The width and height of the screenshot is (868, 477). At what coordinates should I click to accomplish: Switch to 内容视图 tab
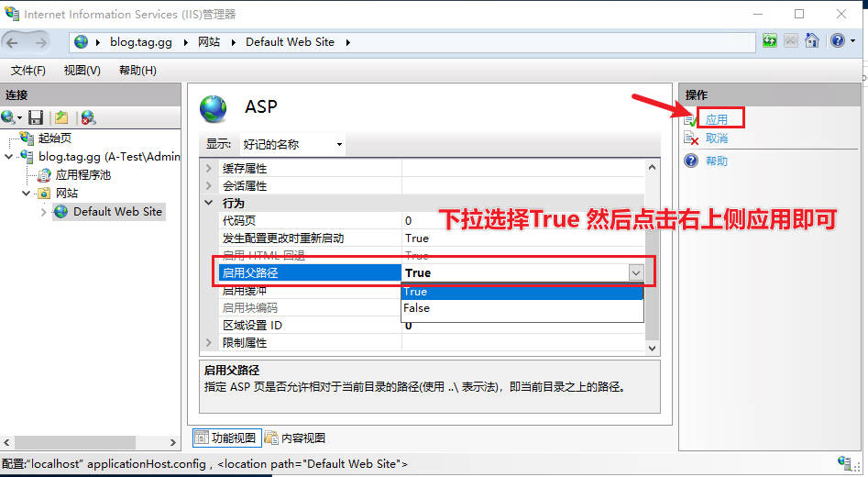pyautogui.click(x=295, y=438)
